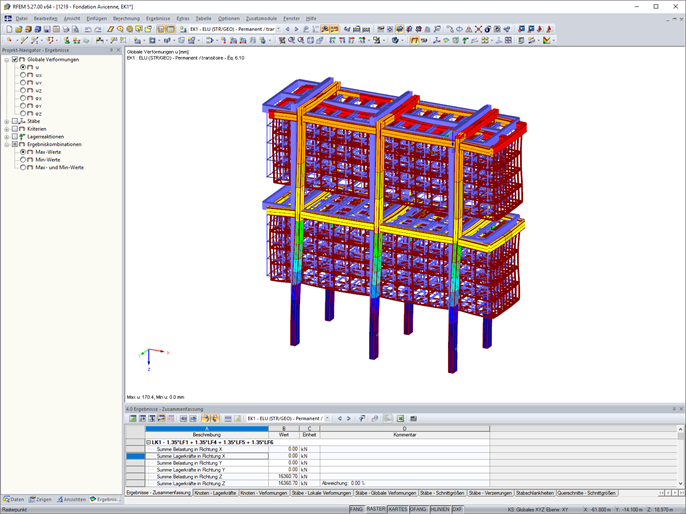686x514 pixels.
Task: Select Min-Werte radio button
Action: [23, 160]
